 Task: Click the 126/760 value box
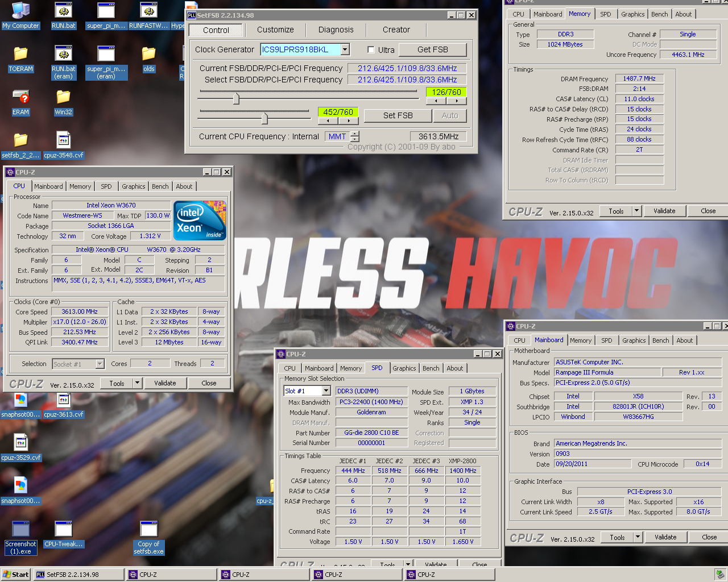coord(446,92)
